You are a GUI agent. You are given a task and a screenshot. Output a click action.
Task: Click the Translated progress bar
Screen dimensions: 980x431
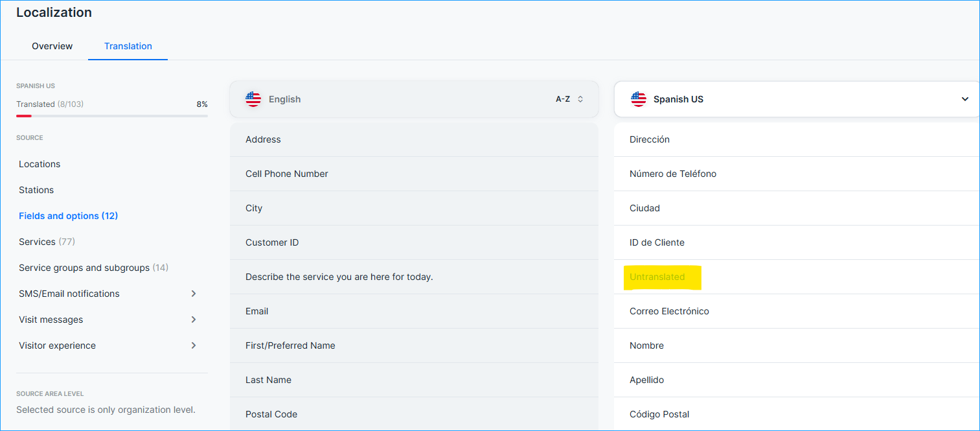tap(112, 116)
